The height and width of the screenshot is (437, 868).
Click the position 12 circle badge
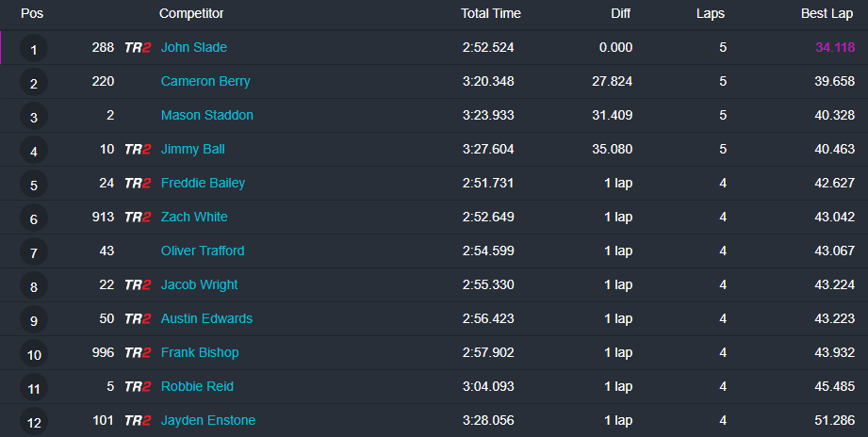pos(34,422)
